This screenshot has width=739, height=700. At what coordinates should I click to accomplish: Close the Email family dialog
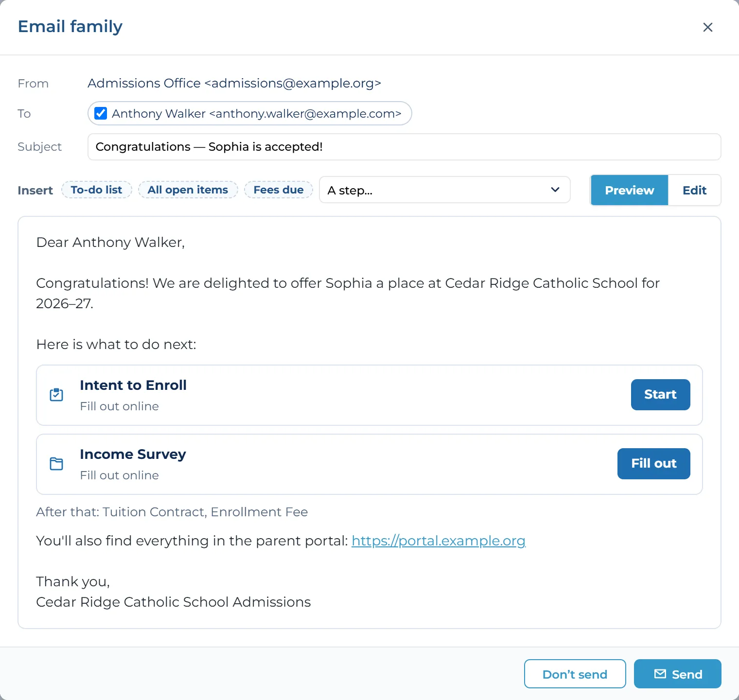coord(707,27)
